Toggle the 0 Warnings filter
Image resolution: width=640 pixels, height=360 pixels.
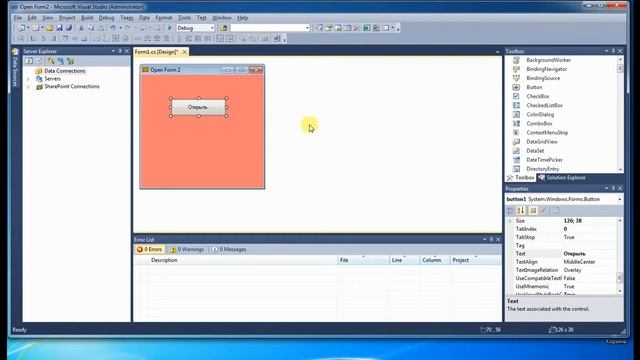pos(187,249)
